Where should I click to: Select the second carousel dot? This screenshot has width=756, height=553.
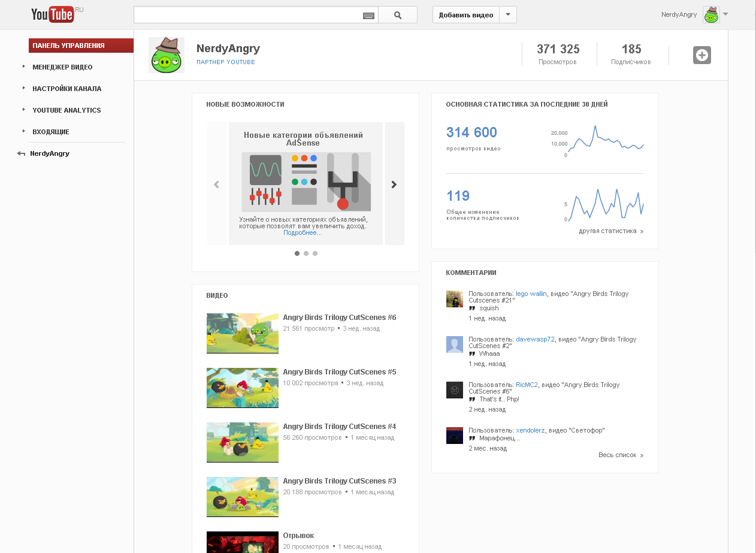pos(306,253)
